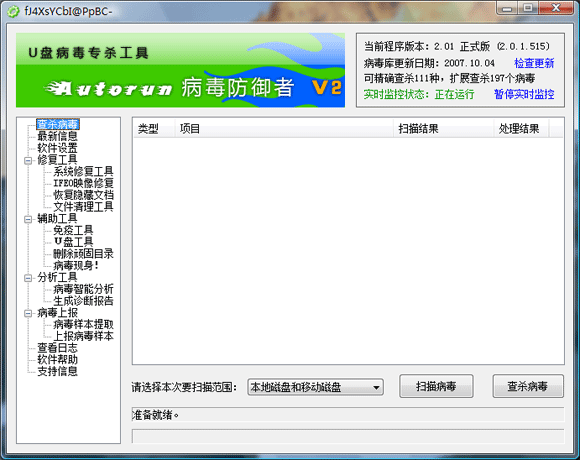Image resolution: width=580 pixels, height=460 pixels.
Task: Click the window title bar app icon
Action: click(x=13, y=11)
